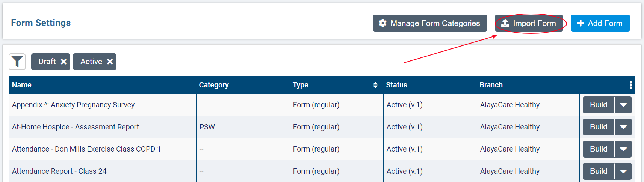This screenshot has width=644, height=182.
Task: Expand dropdown beside Build for Don Mills Attendance
Action: coord(623,149)
